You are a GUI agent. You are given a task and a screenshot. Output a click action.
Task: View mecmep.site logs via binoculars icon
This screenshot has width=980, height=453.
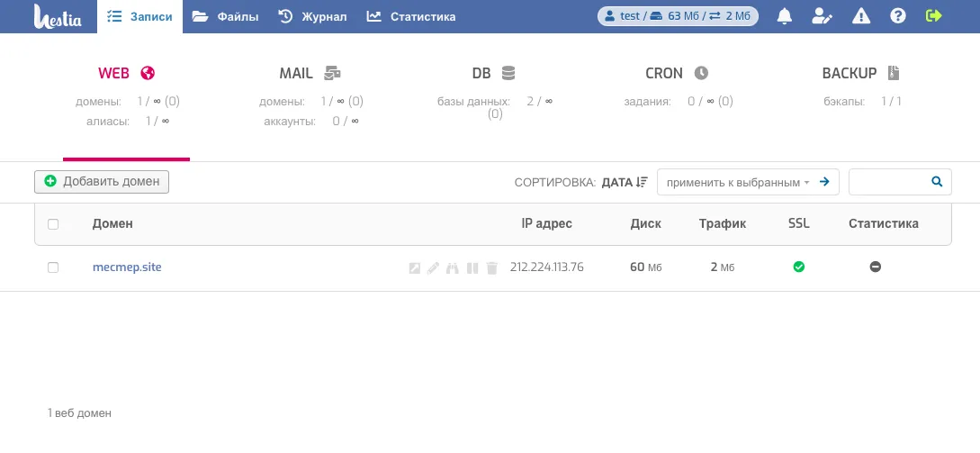[x=453, y=267]
